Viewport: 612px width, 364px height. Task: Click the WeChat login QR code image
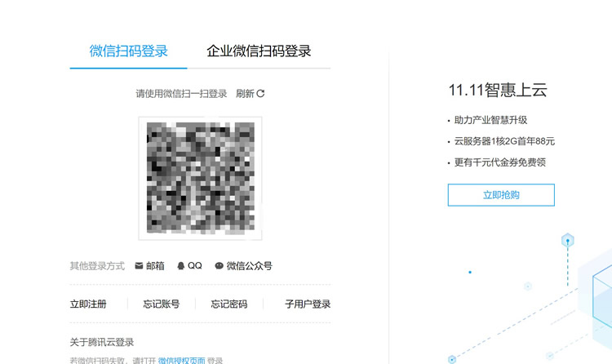[200, 178]
